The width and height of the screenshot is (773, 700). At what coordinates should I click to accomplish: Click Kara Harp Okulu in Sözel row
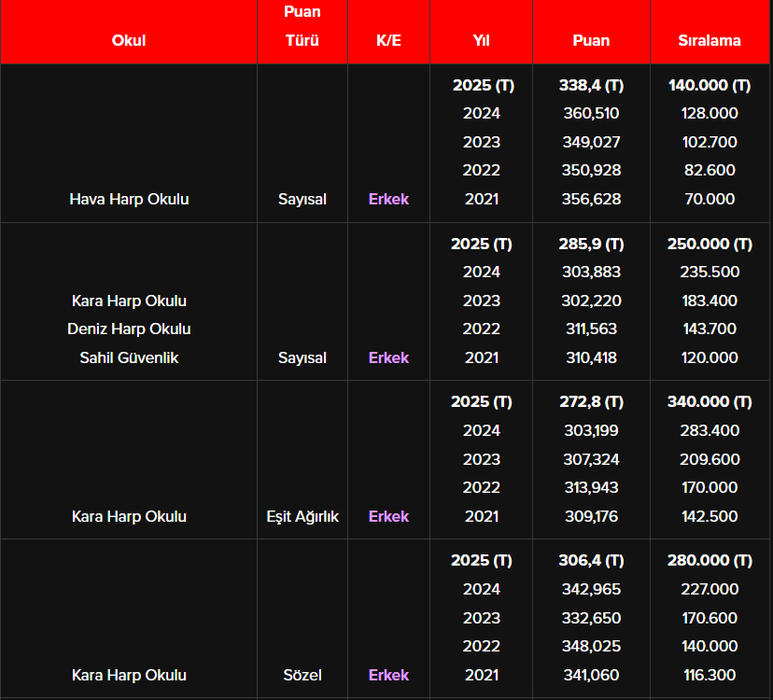tap(129, 676)
